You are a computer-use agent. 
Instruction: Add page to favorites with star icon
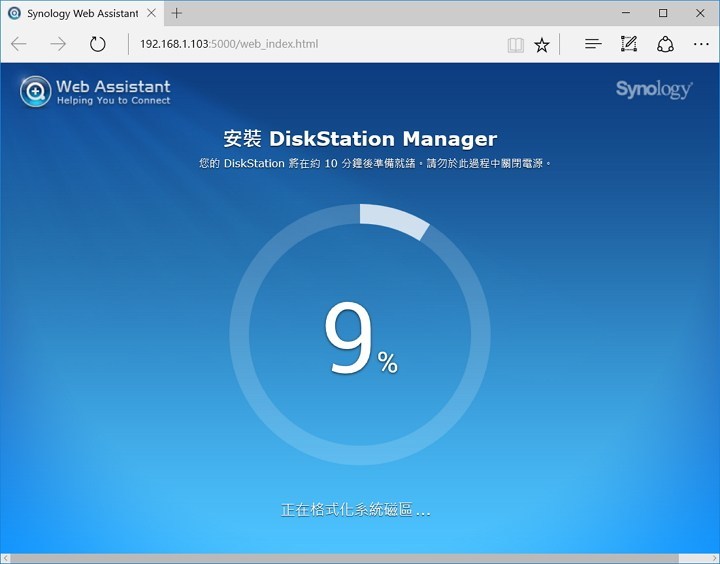tap(542, 44)
